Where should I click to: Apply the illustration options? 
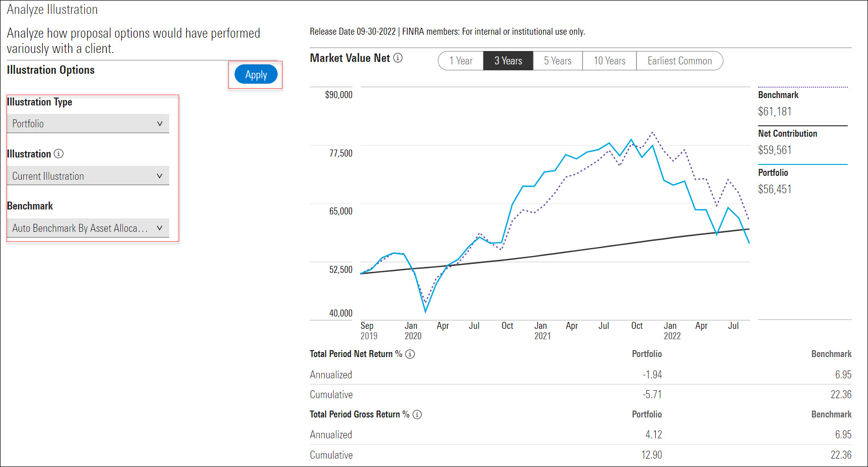256,75
